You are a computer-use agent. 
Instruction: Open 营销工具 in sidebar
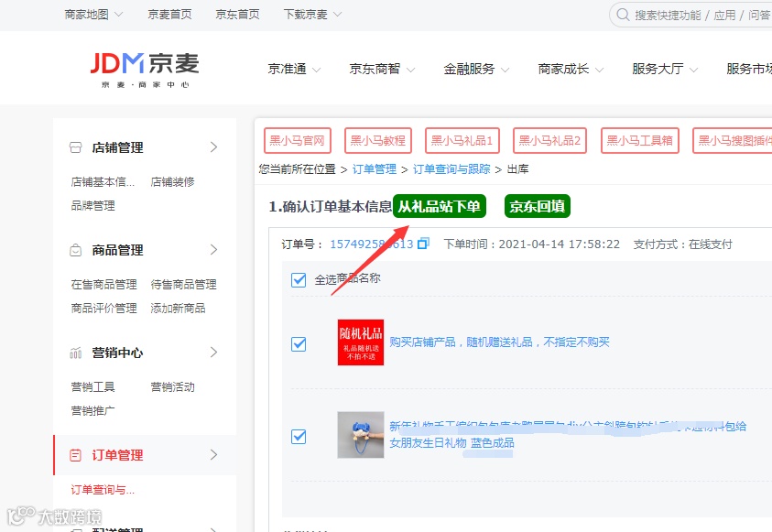point(93,387)
